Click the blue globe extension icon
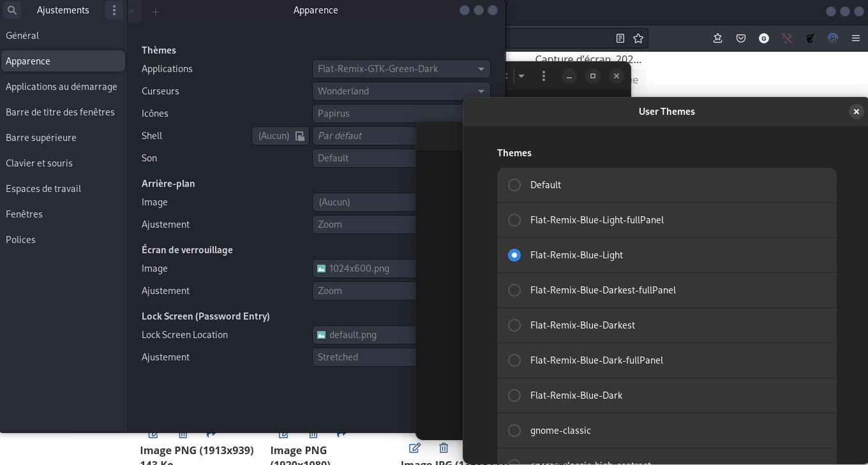868x465 pixels. (x=833, y=38)
